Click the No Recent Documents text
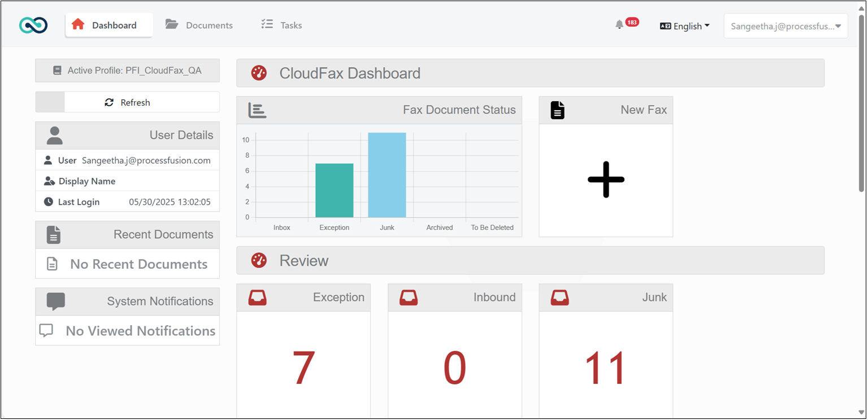This screenshot has height=420, width=868. (139, 264)
